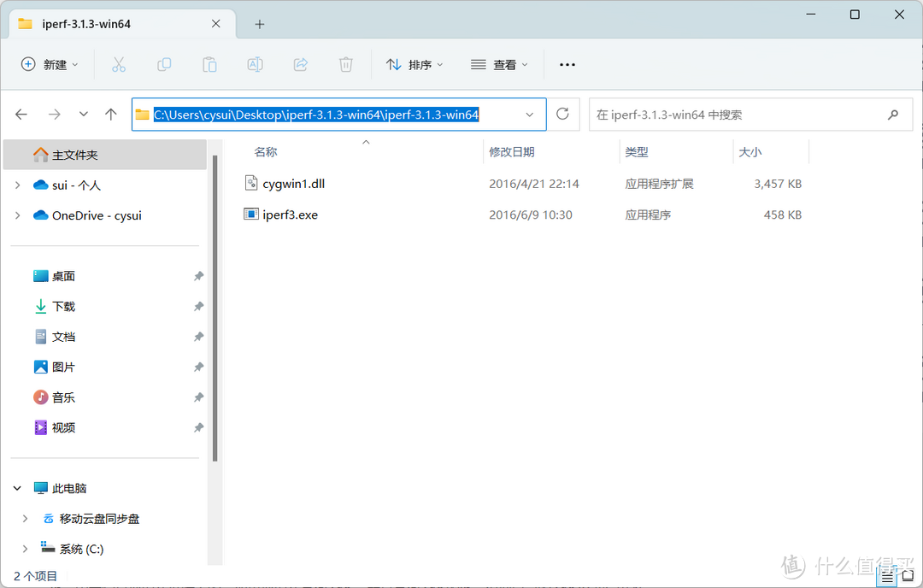Image resolution: width=923 pixels, height=588 pixels.
Task: Open the 新建 (New) dropdown menu
Action: point(50,64)
